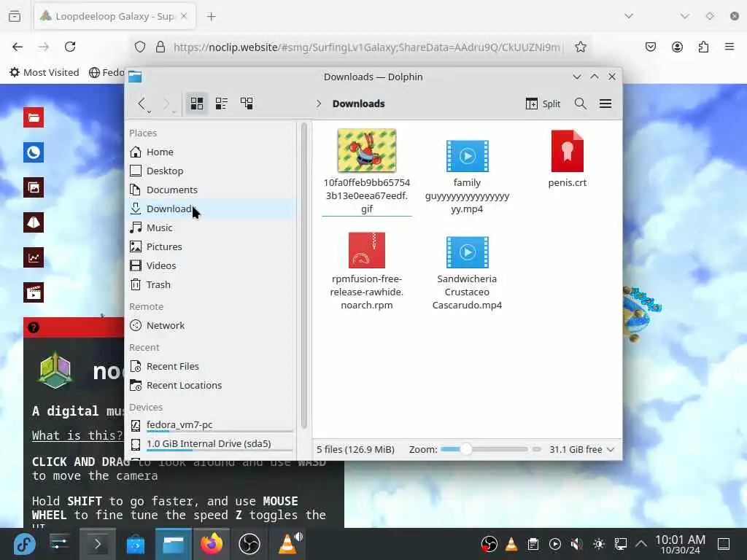747x560 pixels.
Task: Click the Places panel scrollbar
Action: click(304, 276)
